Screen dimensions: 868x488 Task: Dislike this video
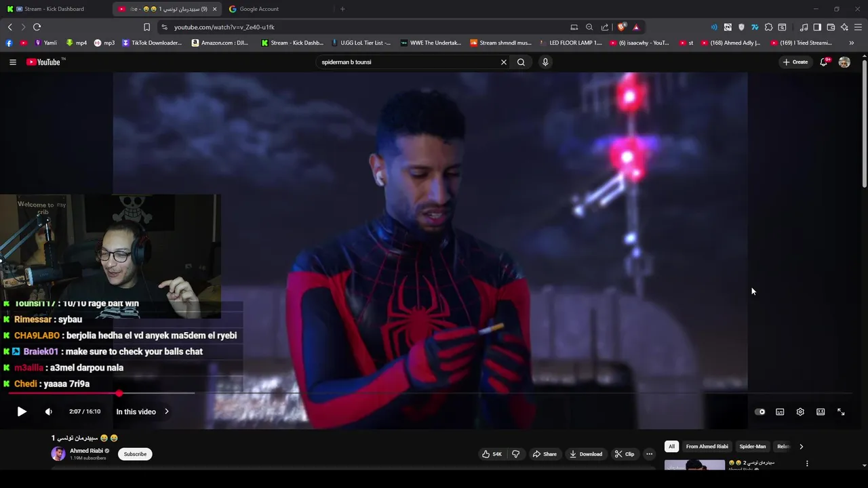pos(515,454)
